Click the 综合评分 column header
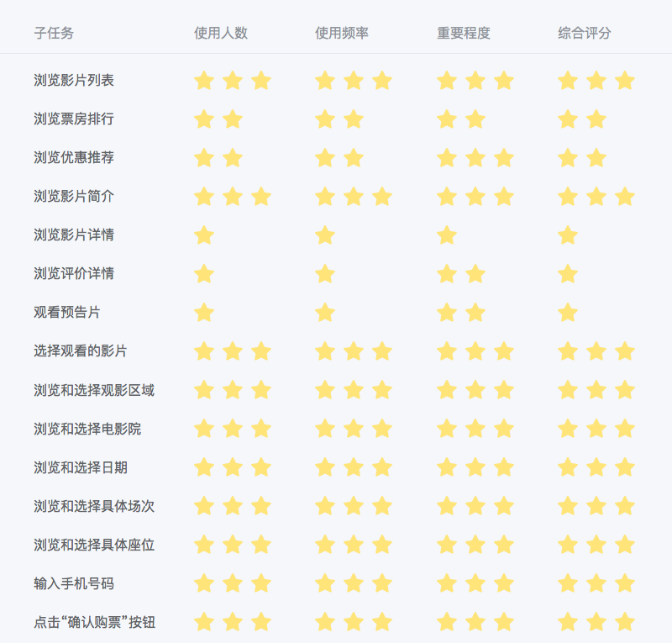Image resolution: width=672 pixels, height=643 pixels. point(584,33)
